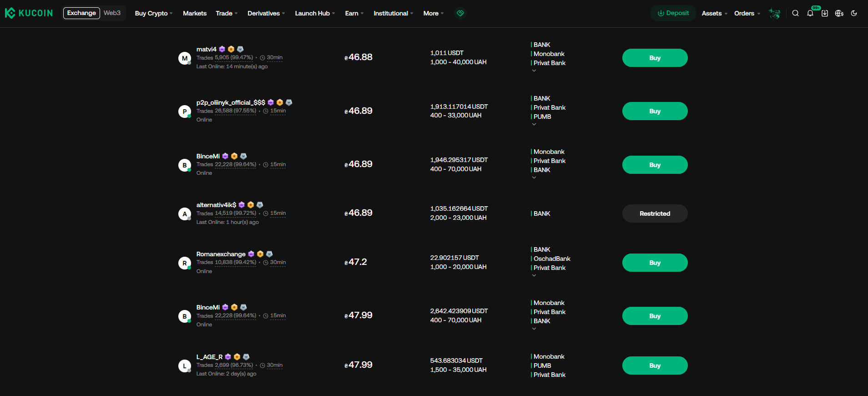Click Restricted button for alternativ4ik$
Image resolution: width=868 pixels, height=396 pixels.
pos(655,213)
